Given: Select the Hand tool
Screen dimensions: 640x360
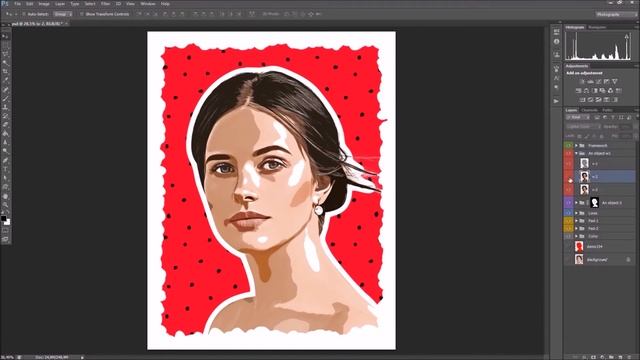Looking at the screenshot, I should tap(5, 196).
